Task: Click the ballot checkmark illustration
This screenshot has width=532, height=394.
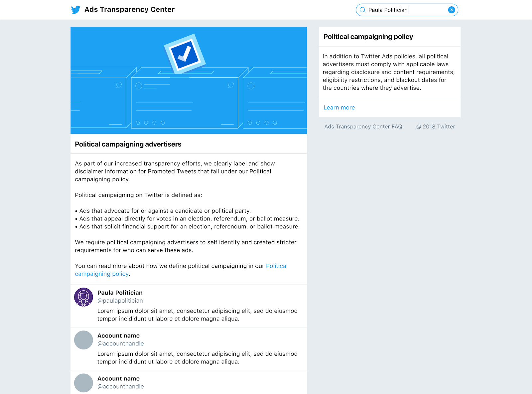Action: pos(185,54)
